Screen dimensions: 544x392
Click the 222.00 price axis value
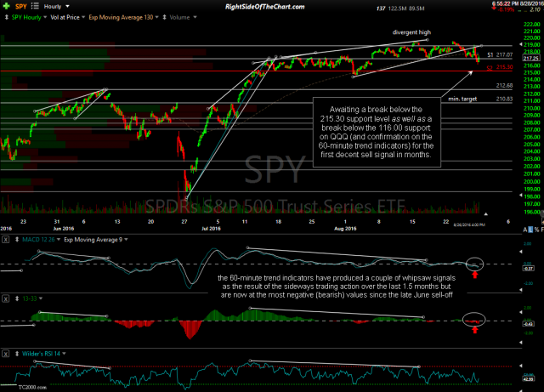point(531,25)
